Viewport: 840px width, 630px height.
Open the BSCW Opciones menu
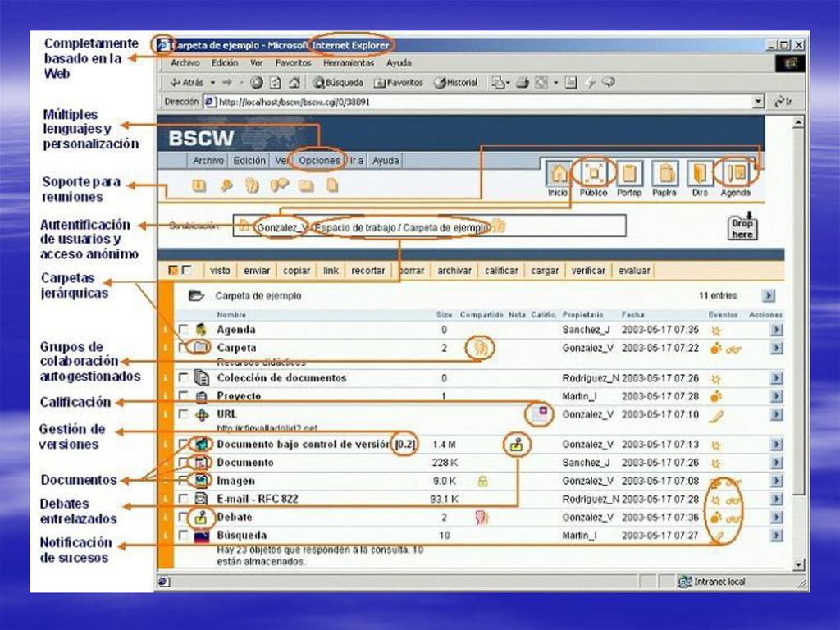319,160
